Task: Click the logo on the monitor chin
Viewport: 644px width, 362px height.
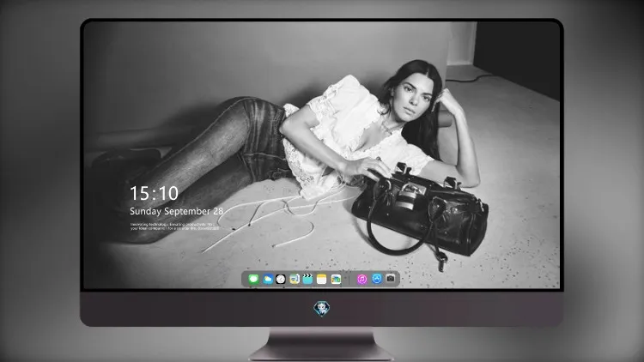Action: 322,309
